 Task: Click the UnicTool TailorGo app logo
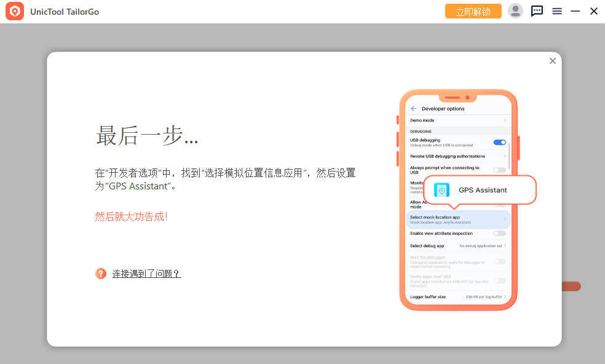[15, 11]
